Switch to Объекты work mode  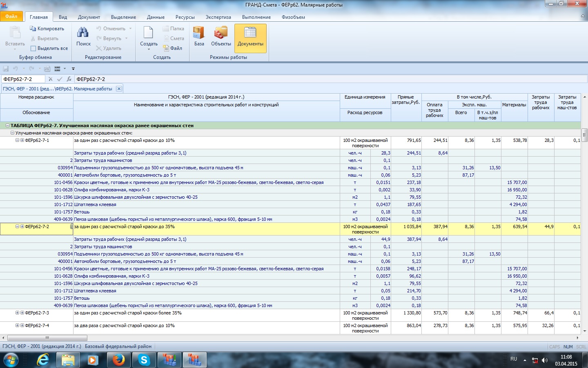(221, 37)
